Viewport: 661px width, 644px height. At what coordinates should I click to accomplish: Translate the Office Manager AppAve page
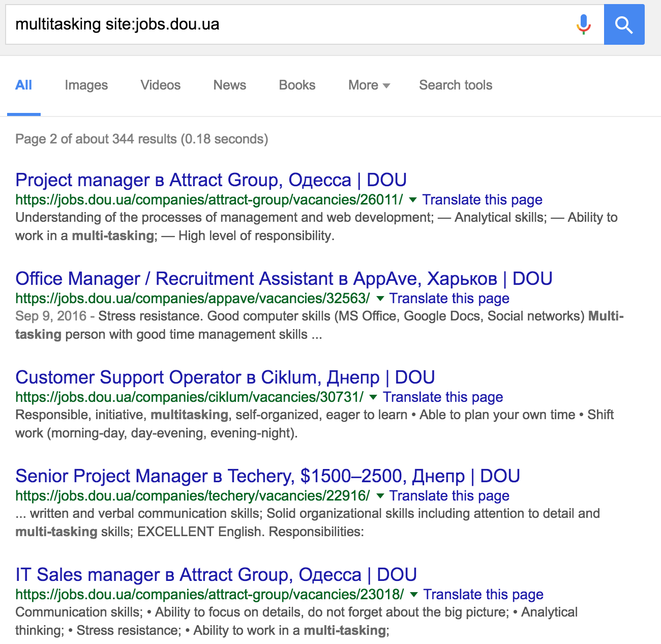449,299
